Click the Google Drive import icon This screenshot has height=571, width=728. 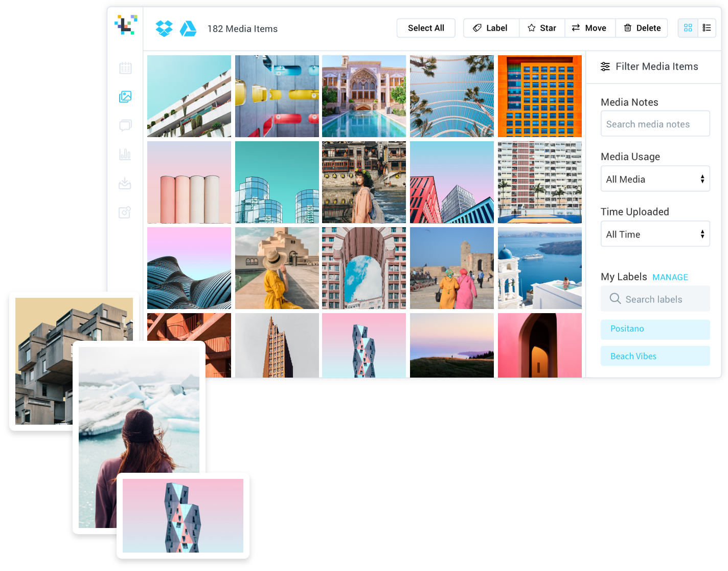coord(188,29)
